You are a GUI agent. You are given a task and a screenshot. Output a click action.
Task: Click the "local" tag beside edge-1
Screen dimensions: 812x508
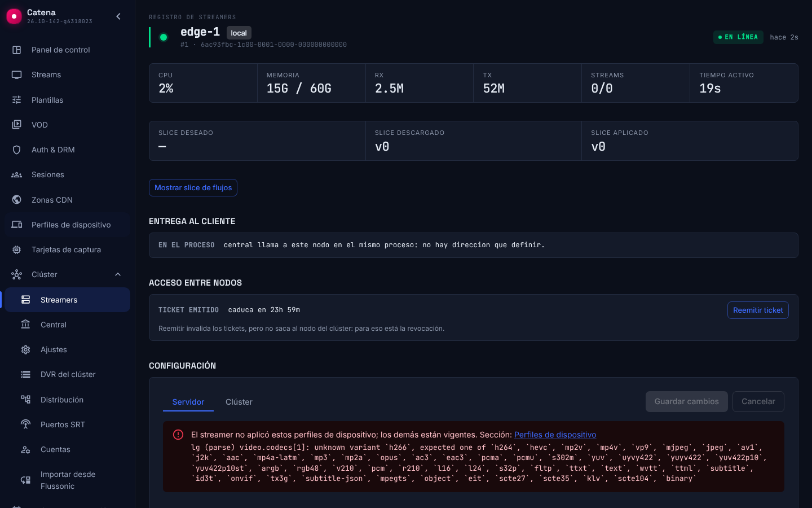point(239,33)
